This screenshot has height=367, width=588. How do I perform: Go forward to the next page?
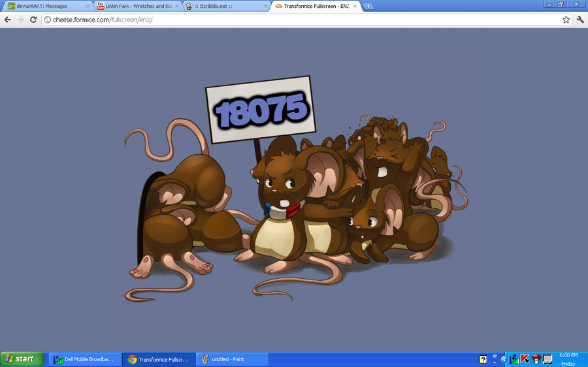pyautogui.click(x=21, y=20)
